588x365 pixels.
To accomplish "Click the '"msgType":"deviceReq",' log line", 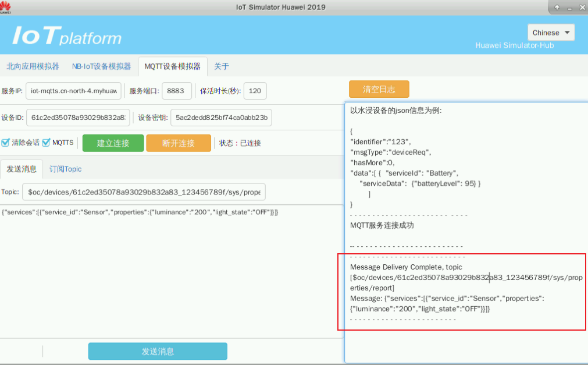I will coord(391,152).
